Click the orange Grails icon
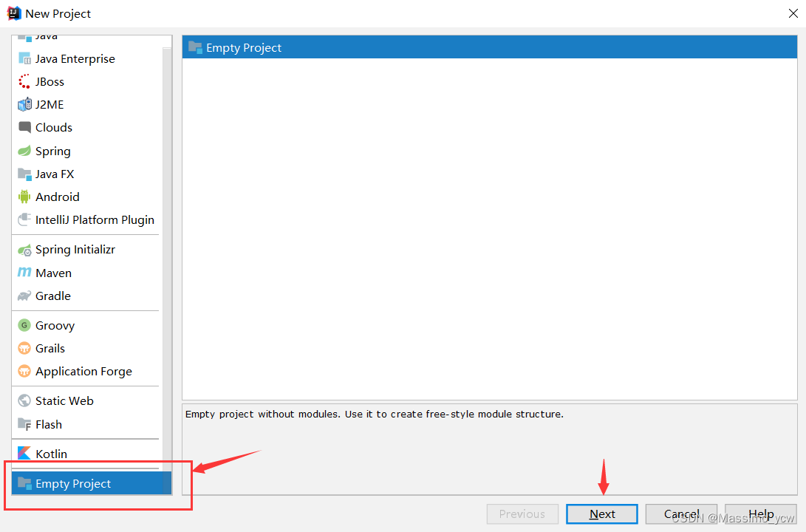 click(24, 348)
